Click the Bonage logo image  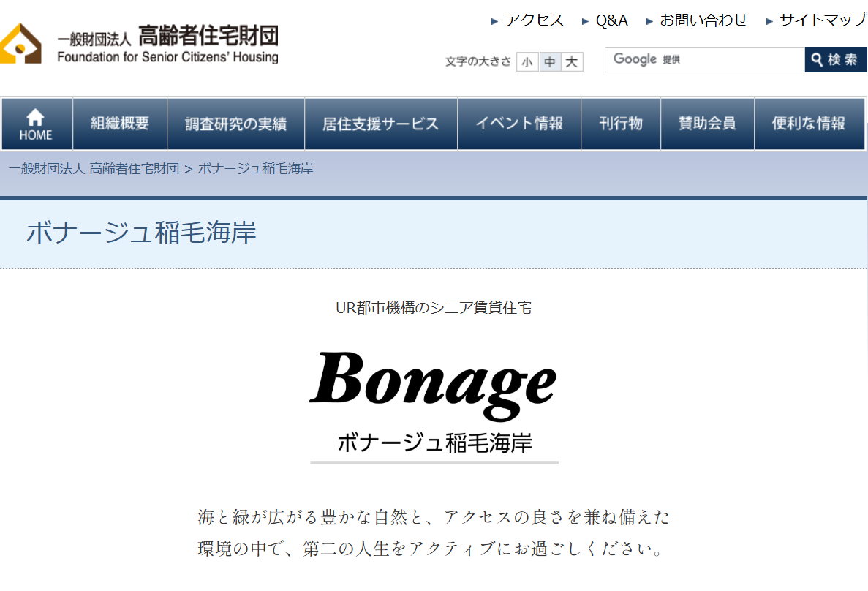(433, 385)
